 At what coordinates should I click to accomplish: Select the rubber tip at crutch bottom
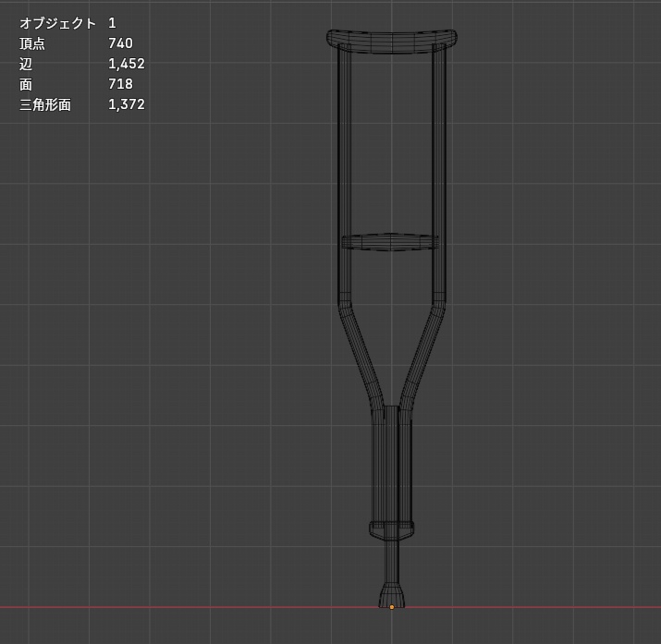tap(392, 595)
